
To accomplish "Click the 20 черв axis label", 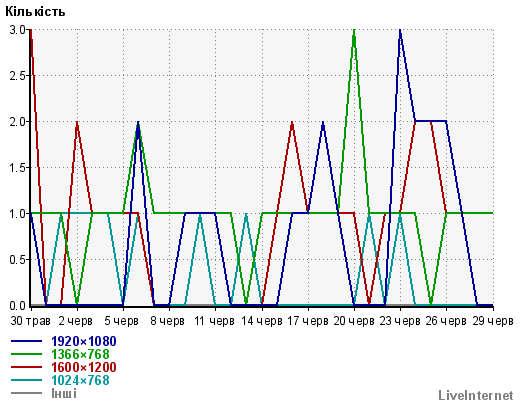I will [x=354, y=321].
